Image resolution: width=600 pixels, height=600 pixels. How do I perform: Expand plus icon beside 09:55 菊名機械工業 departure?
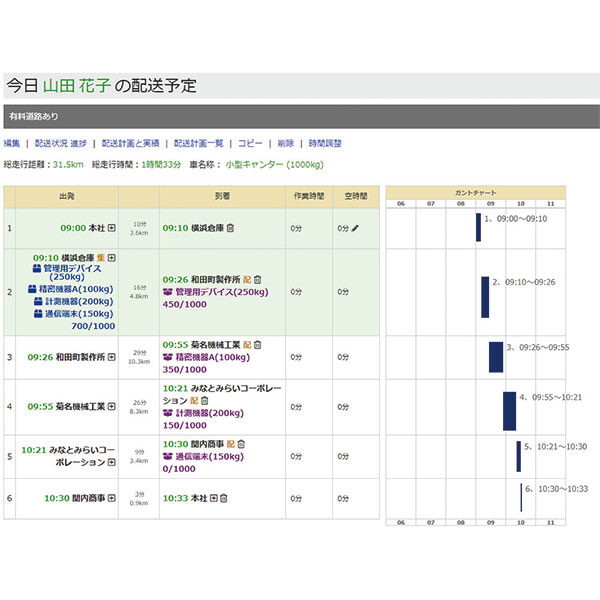[111, 406]
